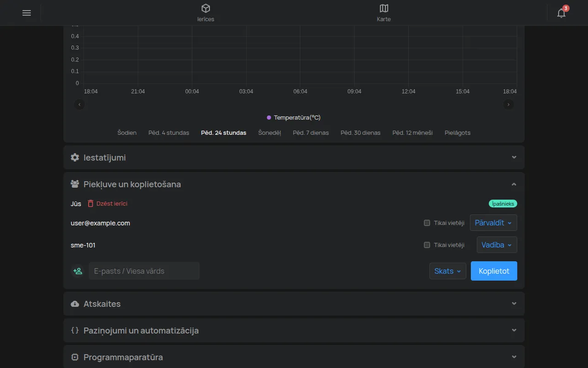This screenshot has width=588, height=368.
Task: Toggle Tikai vietēji for user@example.com
Action: pos(427,223)
